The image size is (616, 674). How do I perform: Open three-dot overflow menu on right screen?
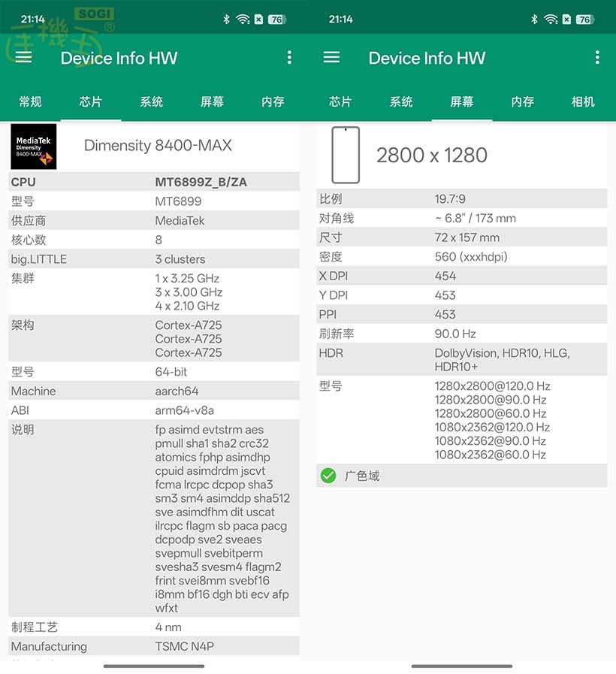[x=597, y=57]
